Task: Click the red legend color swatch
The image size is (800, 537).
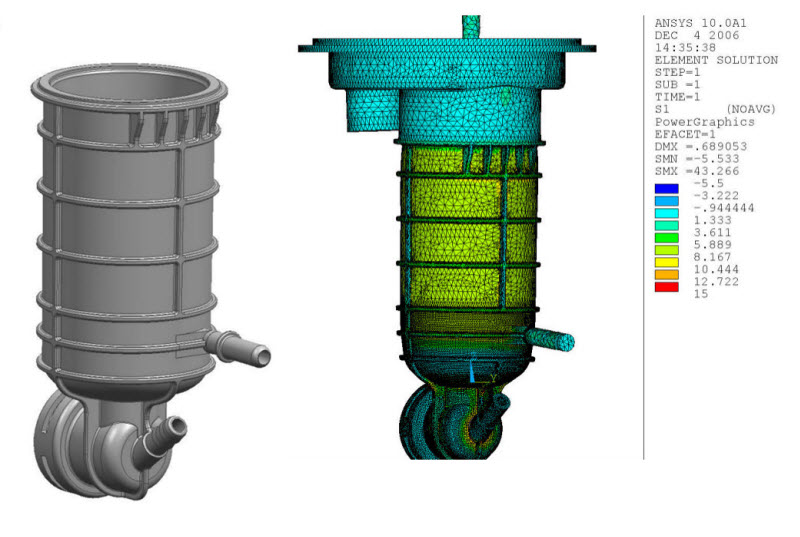Action: (666, 287)
